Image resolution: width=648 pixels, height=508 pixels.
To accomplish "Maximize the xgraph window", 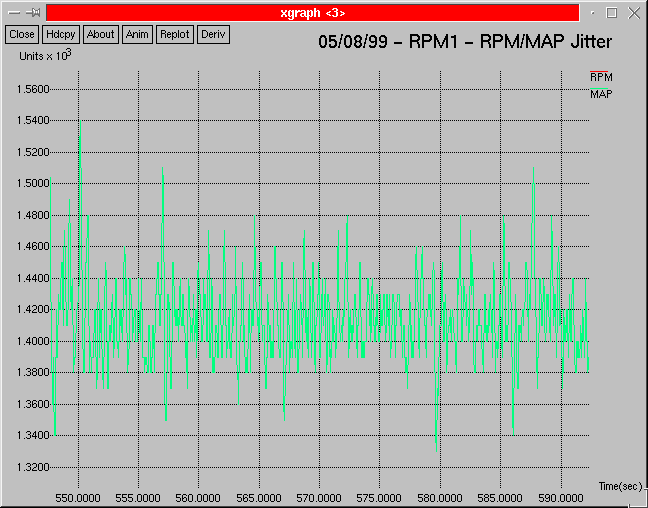I will (612, 13).
